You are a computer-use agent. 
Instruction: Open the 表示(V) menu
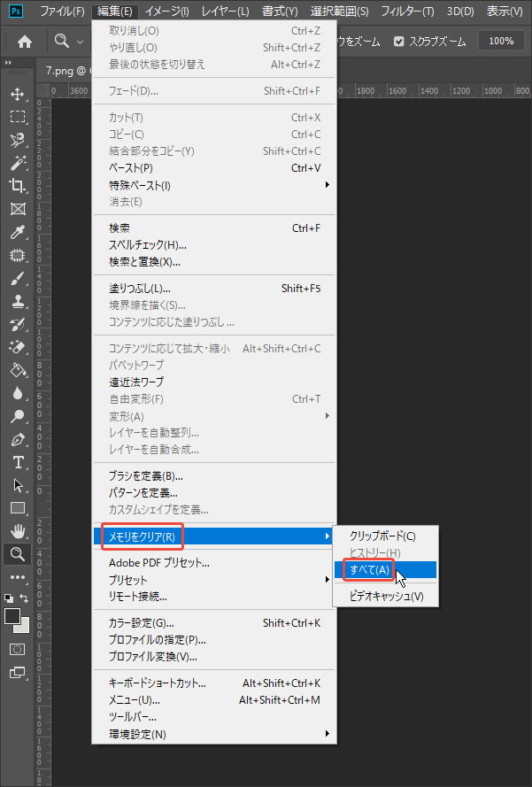505,11
